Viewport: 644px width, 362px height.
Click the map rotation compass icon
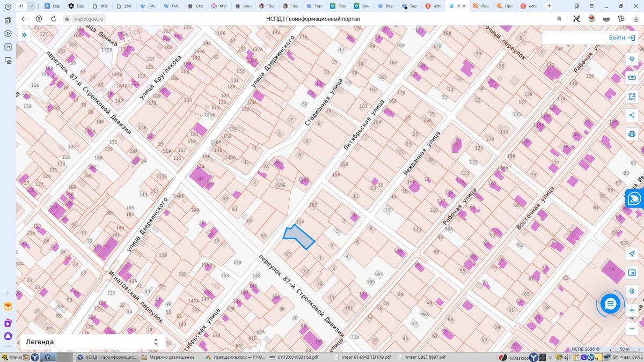pyautogui.click(x=632, y=291)
